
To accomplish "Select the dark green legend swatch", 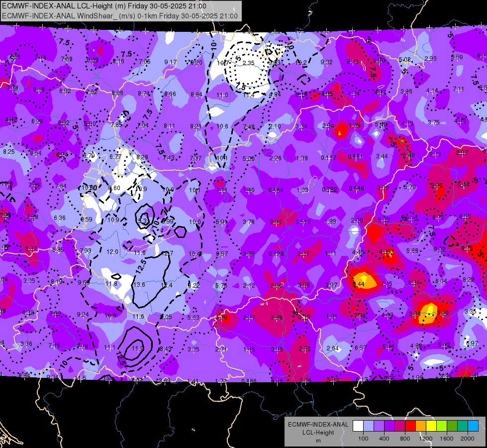I will (x=452, y=426).
